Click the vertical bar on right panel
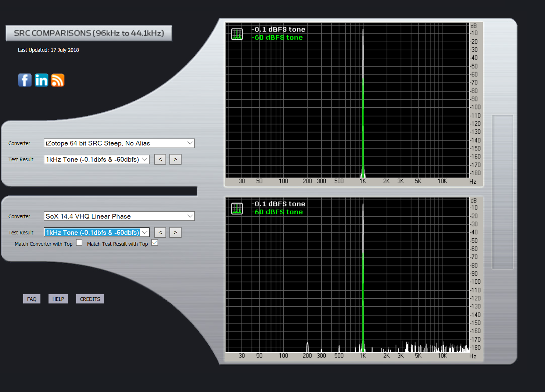545x392 pixels. (502, 192)
